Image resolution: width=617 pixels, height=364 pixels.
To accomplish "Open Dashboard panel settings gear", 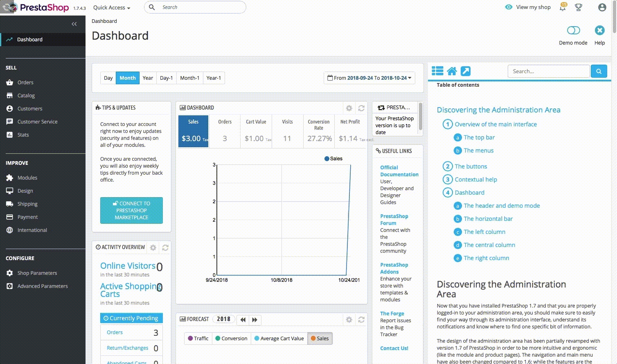I will (349, 108).
